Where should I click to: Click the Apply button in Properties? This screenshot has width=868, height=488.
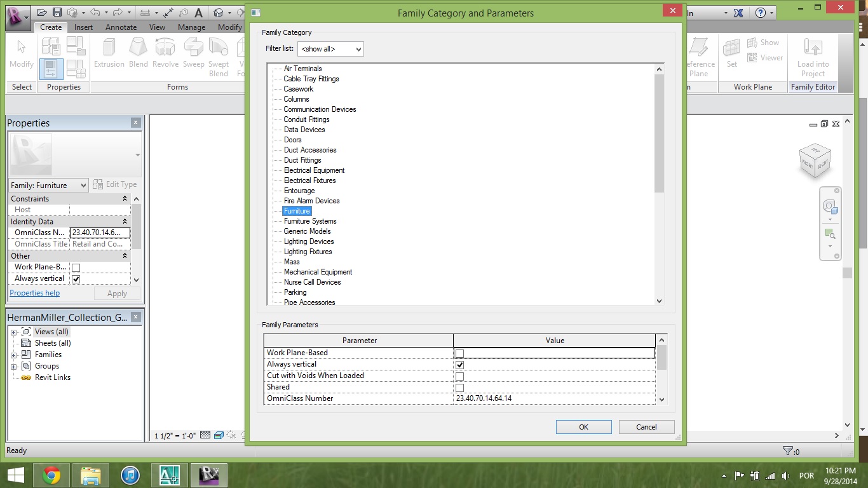tap(117, 294)
